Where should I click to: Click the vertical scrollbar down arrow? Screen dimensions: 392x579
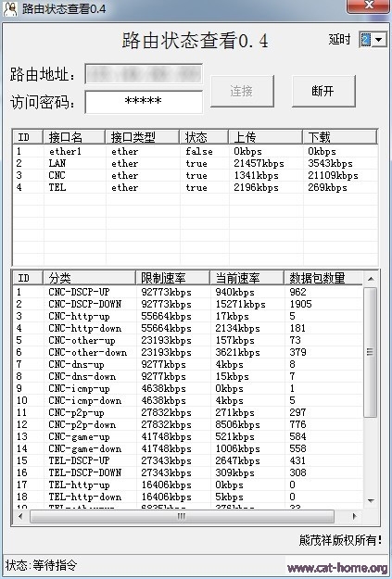(371, 500)
